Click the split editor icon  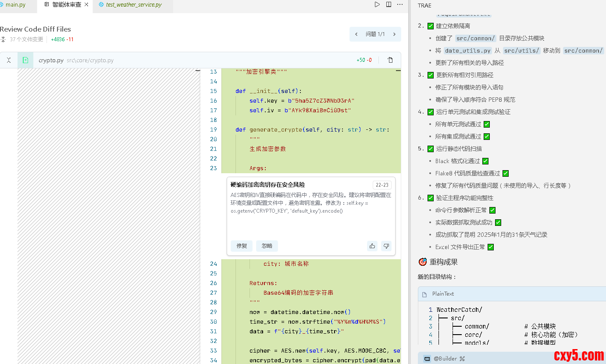pyautogui.click(x=389, y=4)
